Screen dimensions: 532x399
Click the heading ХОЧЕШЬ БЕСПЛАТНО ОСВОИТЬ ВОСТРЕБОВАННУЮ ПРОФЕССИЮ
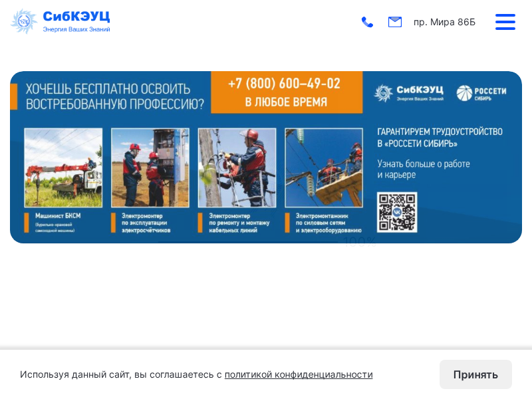pyautogui.click(x=114, y=96)
